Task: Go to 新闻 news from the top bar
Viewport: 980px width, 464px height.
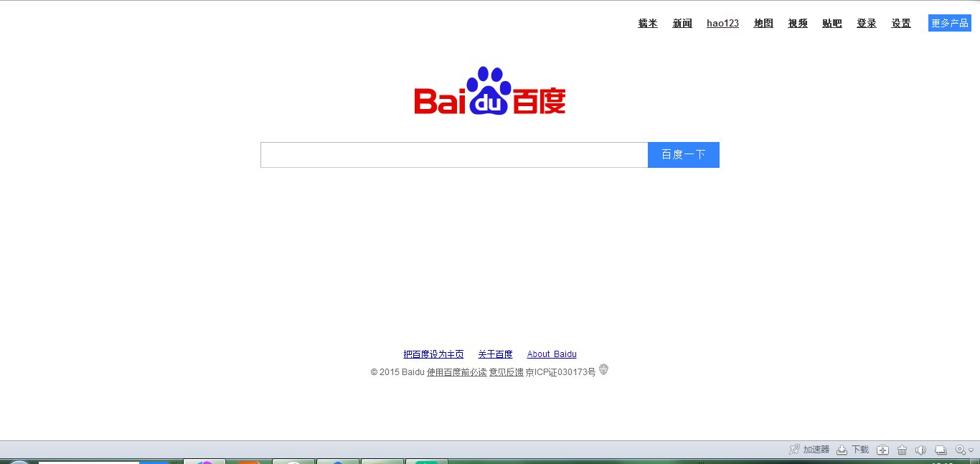Action: pyautogui.click(x=682, y=23)
